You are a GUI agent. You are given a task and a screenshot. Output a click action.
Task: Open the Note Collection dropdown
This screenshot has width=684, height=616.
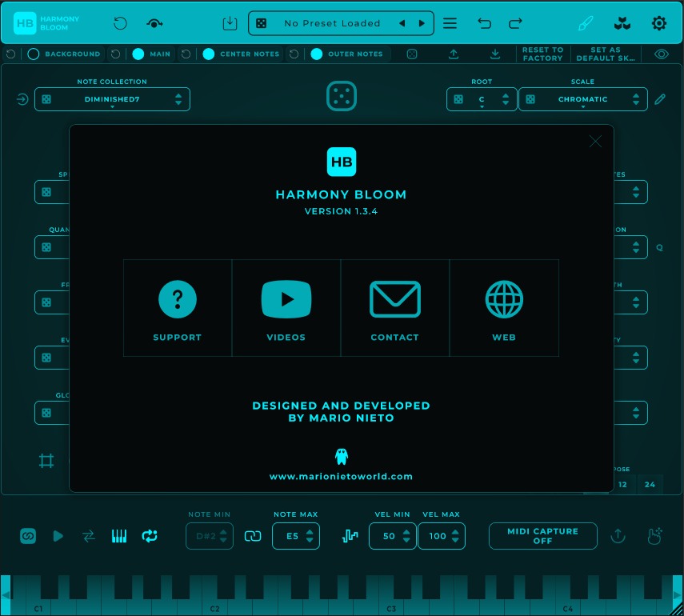(112, 99)
